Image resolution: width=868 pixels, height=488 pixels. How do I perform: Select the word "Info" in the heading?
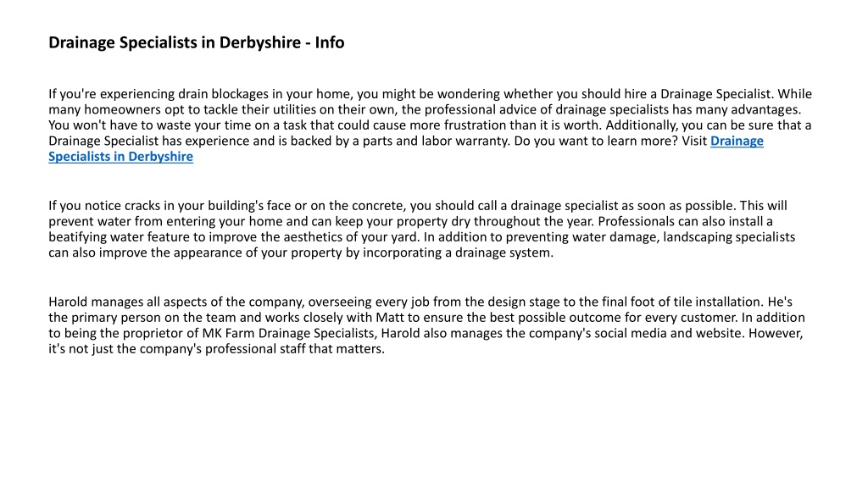tap(330, 42)
